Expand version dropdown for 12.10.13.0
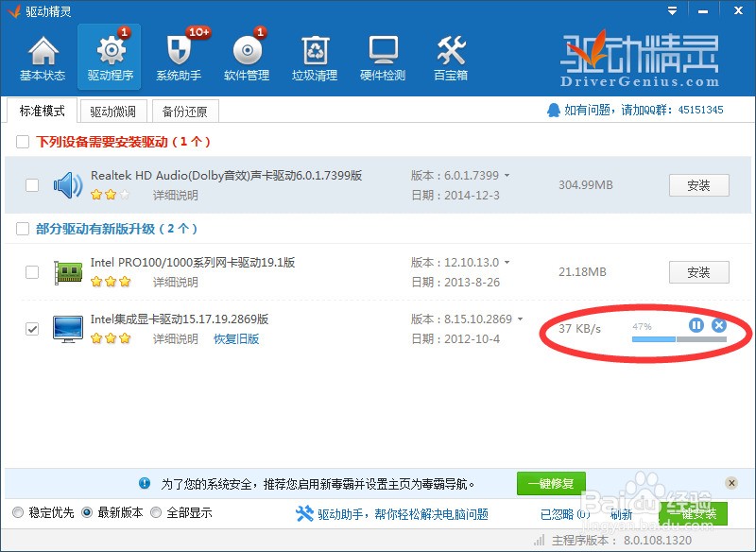 507,263
